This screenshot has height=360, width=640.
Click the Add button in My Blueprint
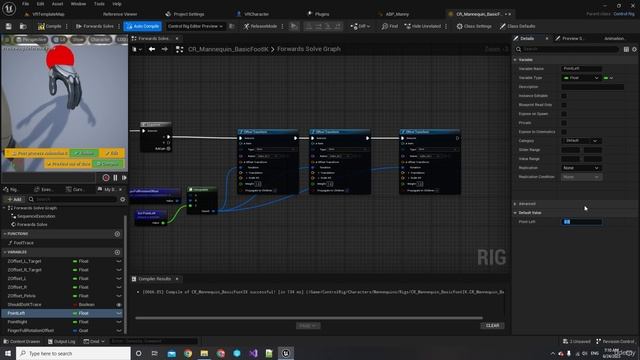(14, 199)
